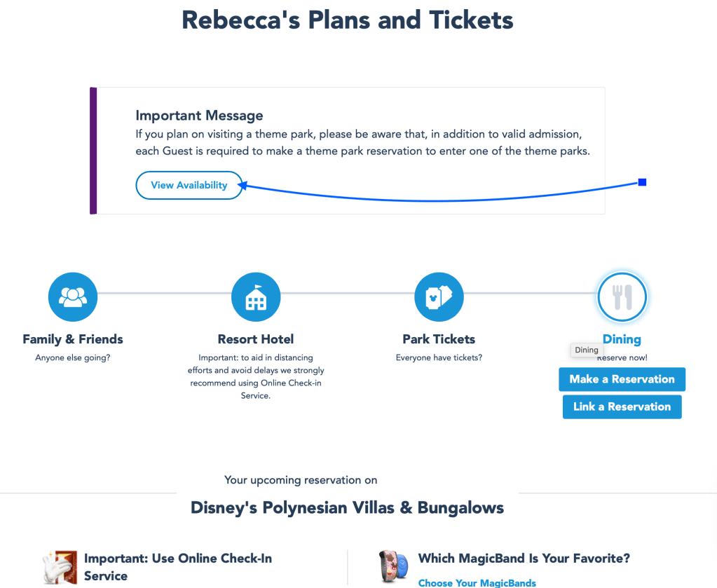Select the Family & Friends step label
717x588 pixels.
(x=73, y=339)
